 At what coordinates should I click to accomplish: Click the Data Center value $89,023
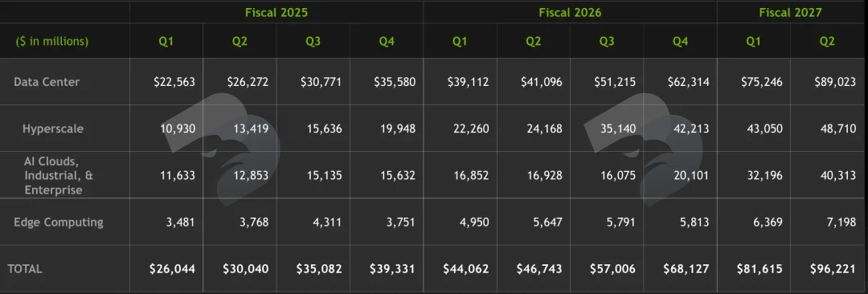(x=835, y=82)
